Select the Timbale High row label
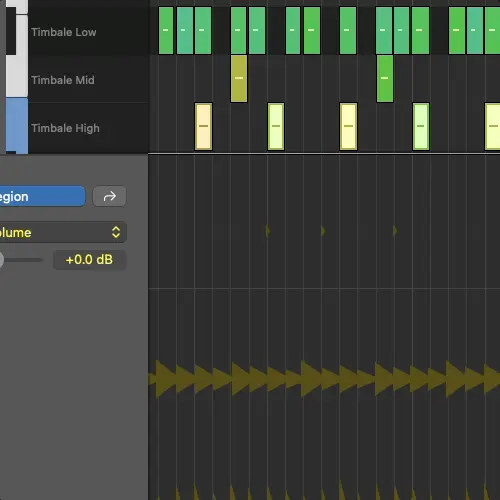This screenshot has height=500, width=500. (x=65, y=128)
